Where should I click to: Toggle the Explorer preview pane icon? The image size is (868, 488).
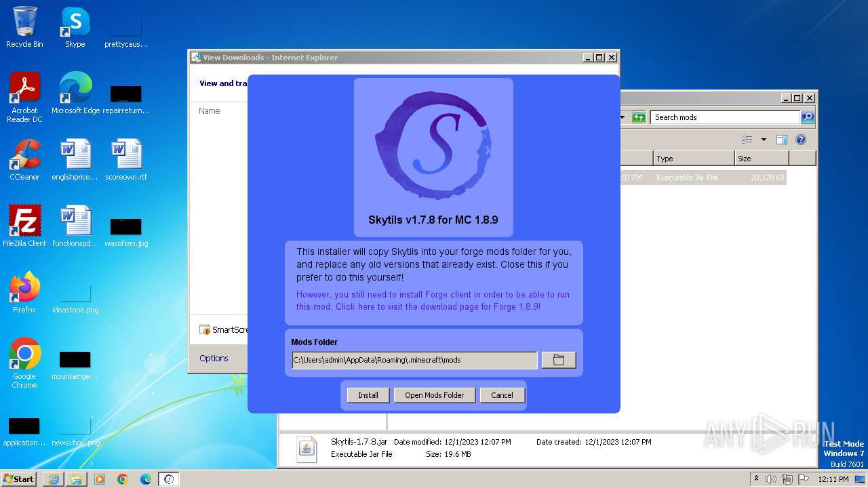click(782, 140)
